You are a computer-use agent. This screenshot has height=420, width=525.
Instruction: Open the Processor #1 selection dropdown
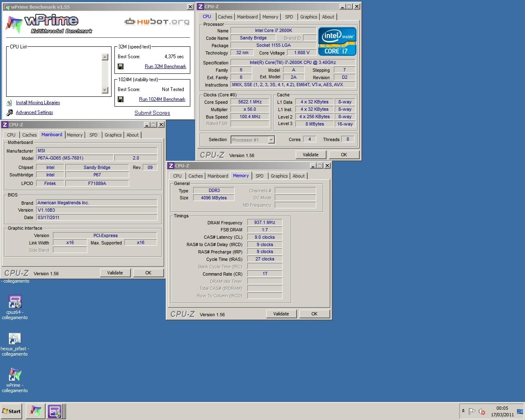[271, 140]
